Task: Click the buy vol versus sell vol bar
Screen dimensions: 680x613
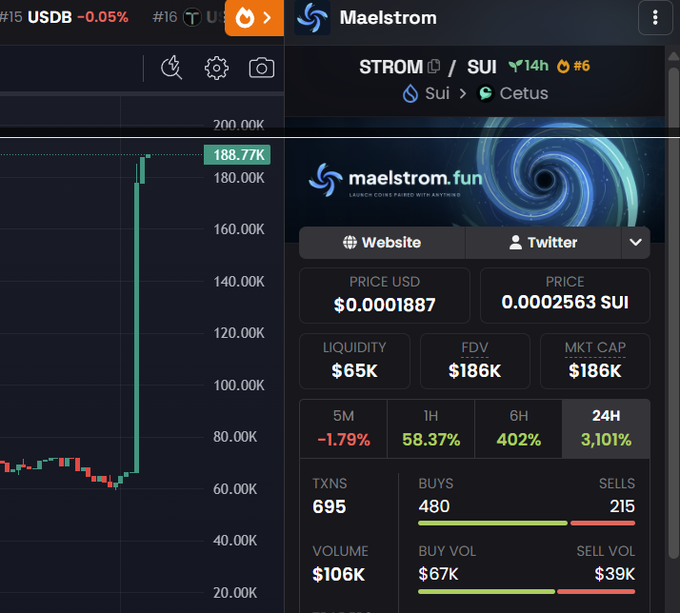Action: pos(526,591)
